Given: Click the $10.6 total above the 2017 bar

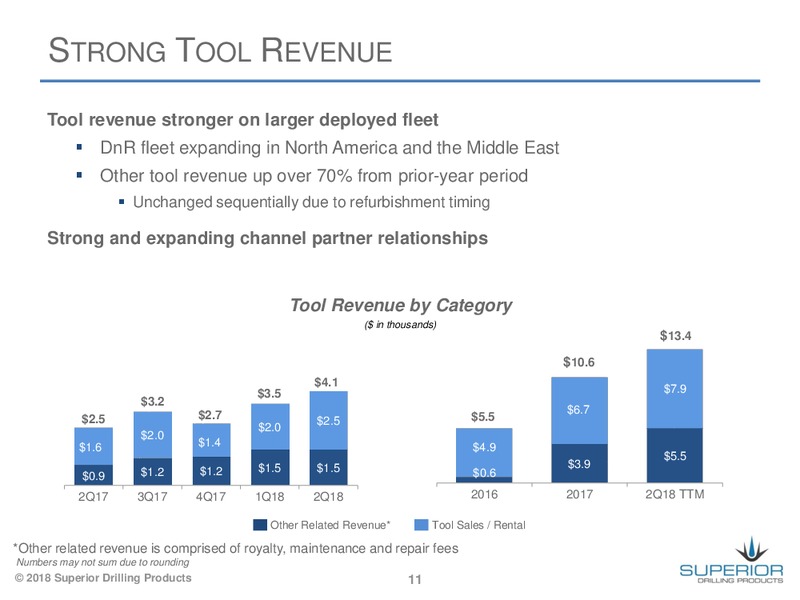Looking at the screenshot, I should pos(579,362).
